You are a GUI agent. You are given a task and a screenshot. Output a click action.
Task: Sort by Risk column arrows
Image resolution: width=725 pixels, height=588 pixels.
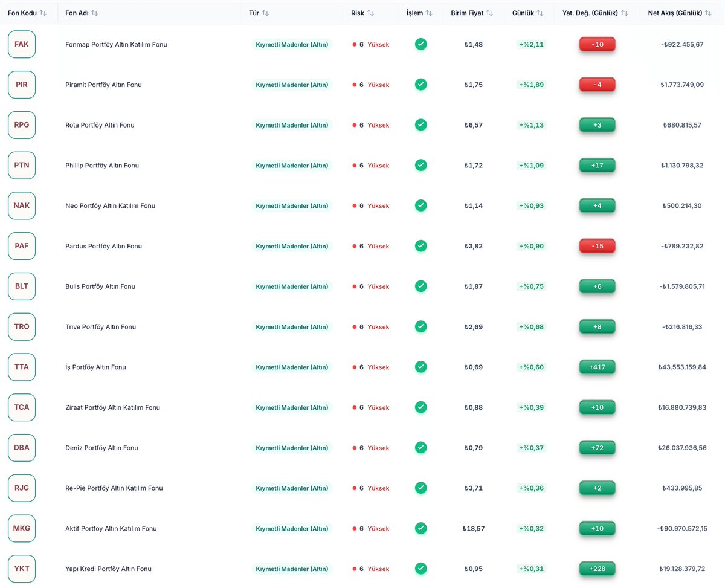370,13
